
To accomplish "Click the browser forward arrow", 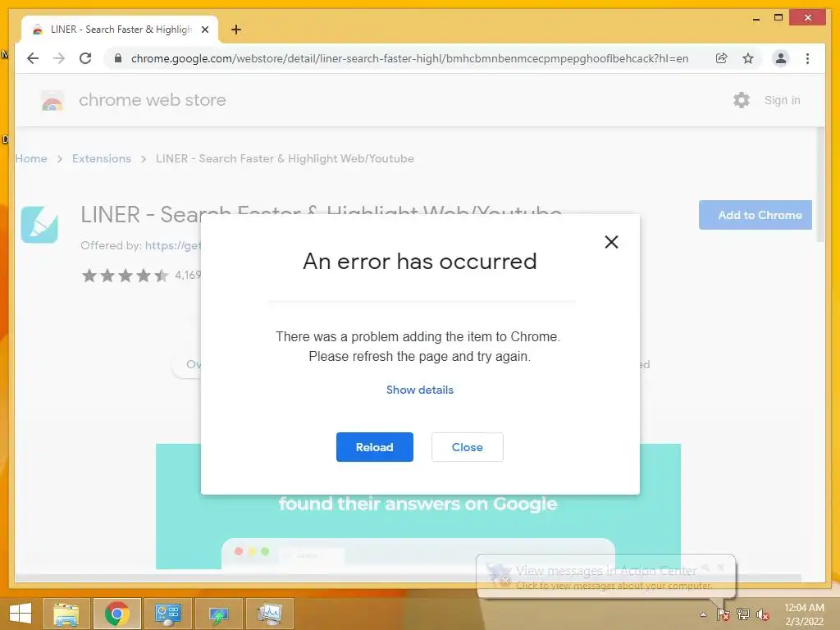I will point(59,58).
